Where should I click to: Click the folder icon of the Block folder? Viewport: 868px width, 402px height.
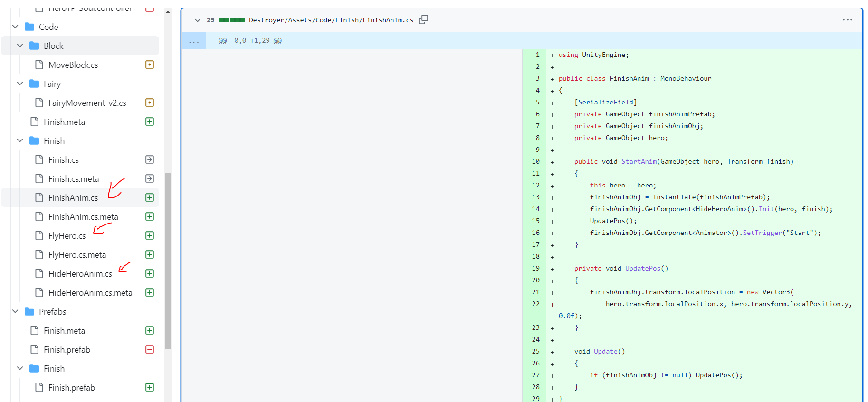click(34, 46)
